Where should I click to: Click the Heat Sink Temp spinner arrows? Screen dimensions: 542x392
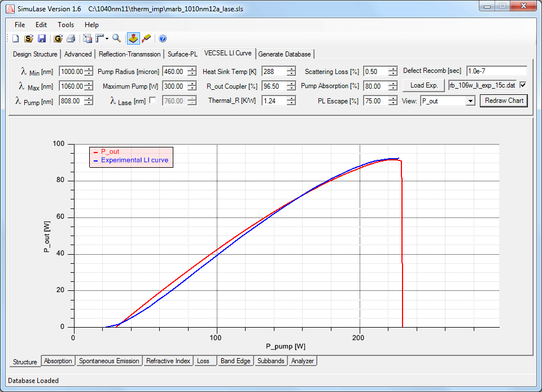tap(291, 72)
